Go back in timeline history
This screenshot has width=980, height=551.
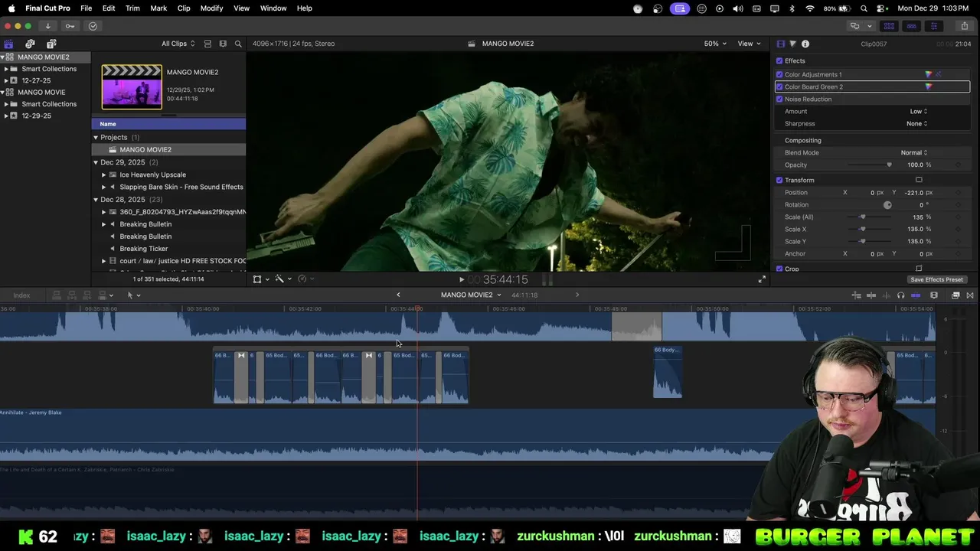point(398,295)
